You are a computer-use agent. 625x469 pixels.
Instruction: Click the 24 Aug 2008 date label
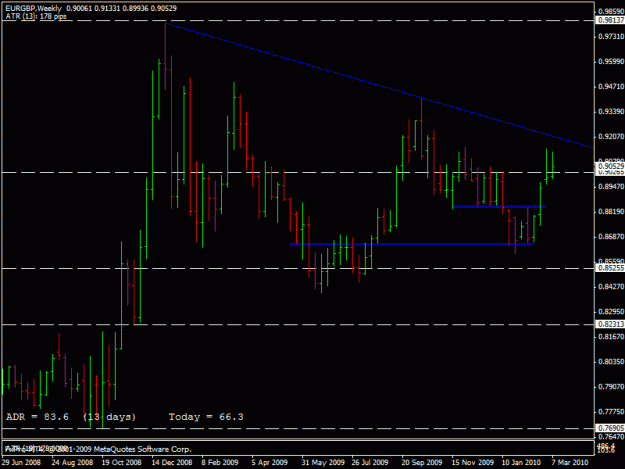[72, 462]
